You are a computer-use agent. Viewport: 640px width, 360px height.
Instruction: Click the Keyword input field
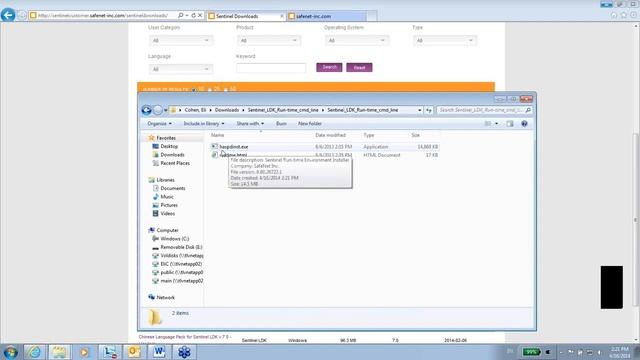point(271,68)
